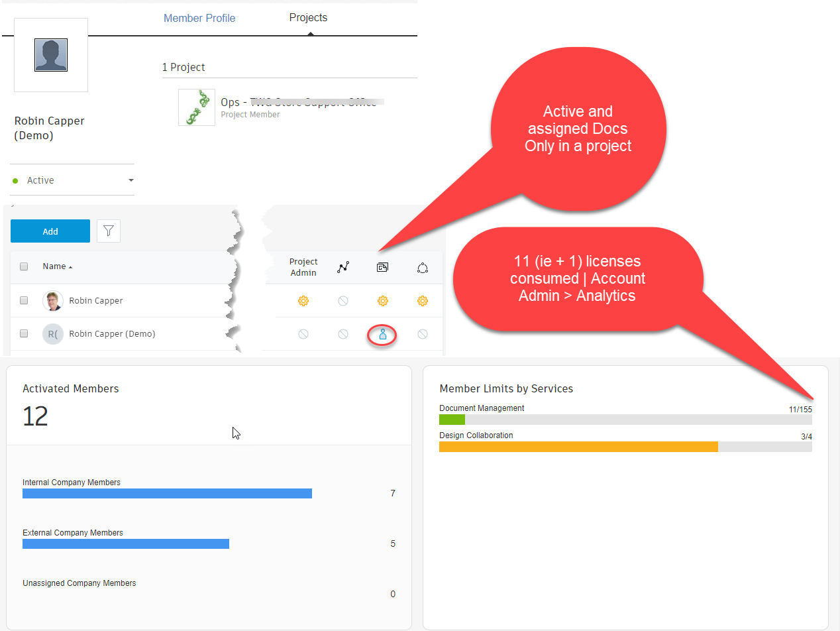Image resolution: width=840 pixels, height=631 pixels.
Task: Click the Project Admin column header
Action: pos(303,267)
